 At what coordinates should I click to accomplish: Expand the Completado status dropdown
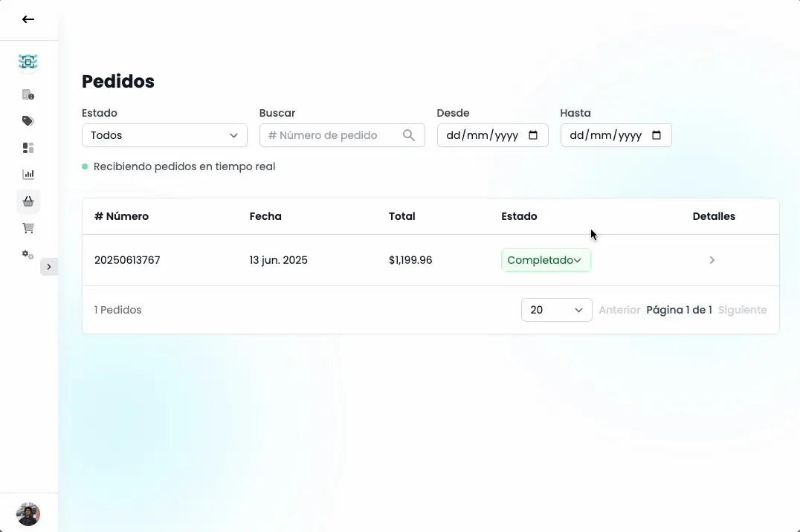pyautogui.click(x=546, y=260)
